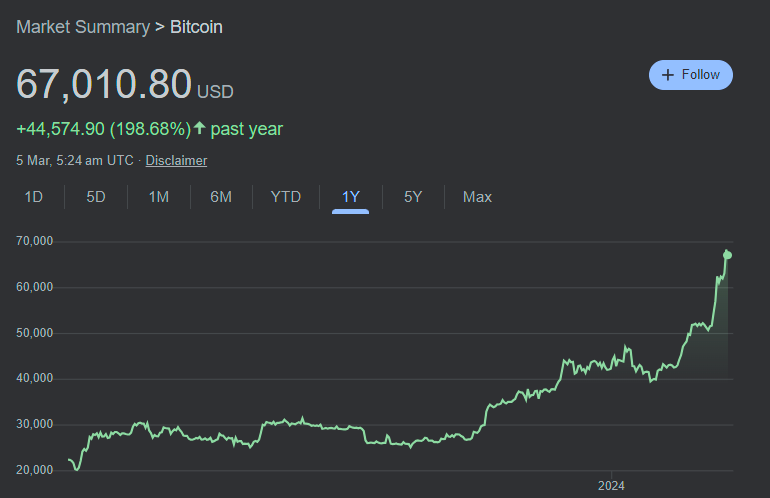This screenshot has height=498, width=770.
Task: Click the 67,010.80 price value
Action: (x=104, y=84)
